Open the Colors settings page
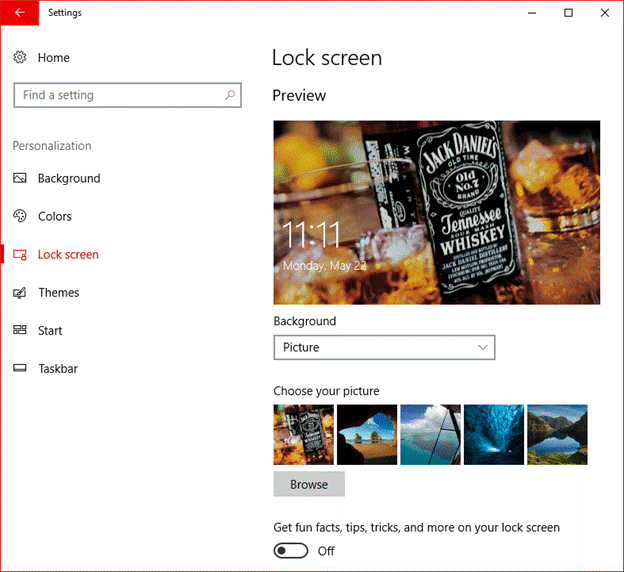 (x=55, y=216)
